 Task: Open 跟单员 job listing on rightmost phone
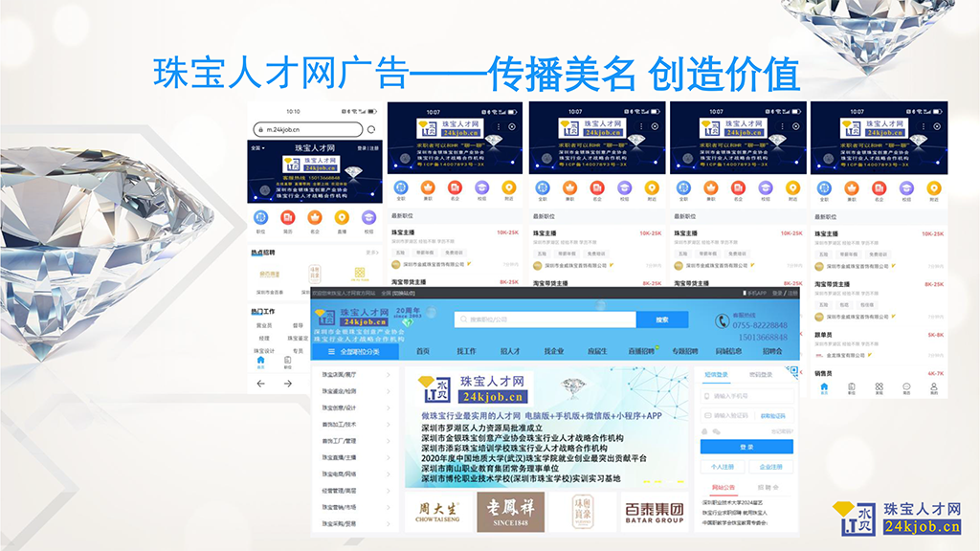pyautogui.click(x=879, y=345)
